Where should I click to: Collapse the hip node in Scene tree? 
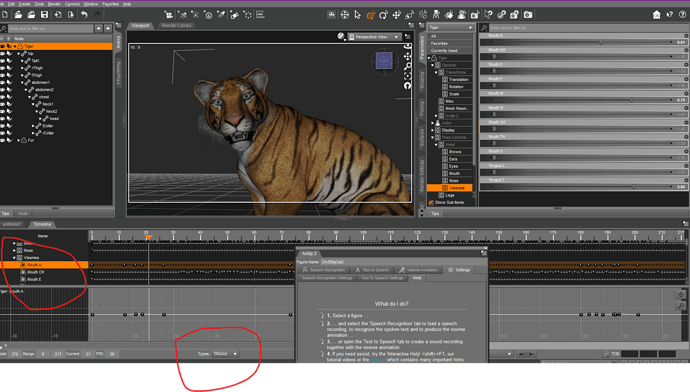pyautogui.click(x=18, y=54)
